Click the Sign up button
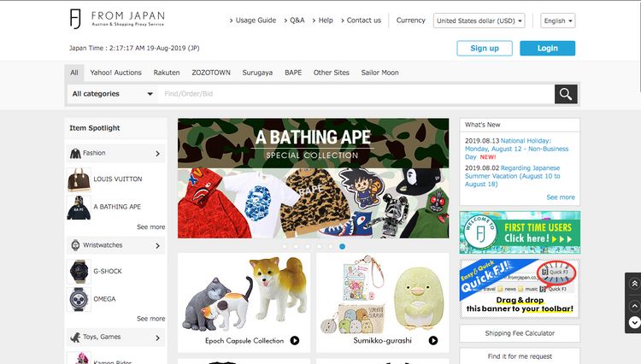The width and height of the screenshot is (641, 364). [485, 48]
